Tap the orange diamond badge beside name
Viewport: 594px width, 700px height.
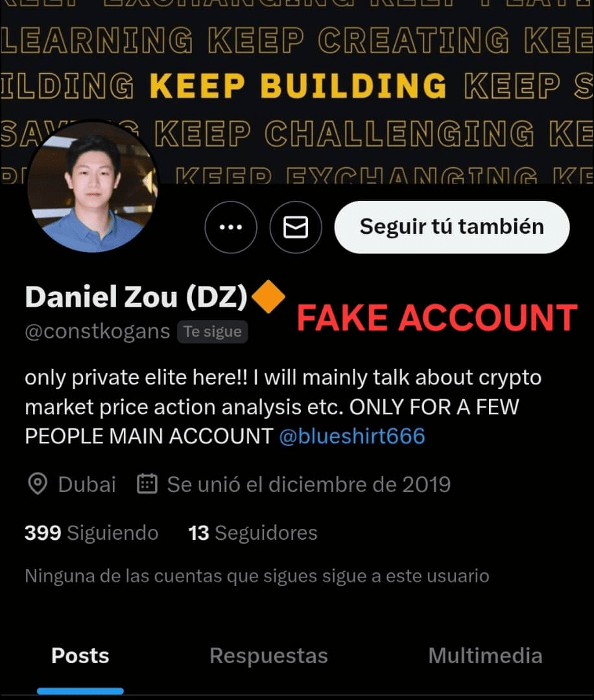268,296
